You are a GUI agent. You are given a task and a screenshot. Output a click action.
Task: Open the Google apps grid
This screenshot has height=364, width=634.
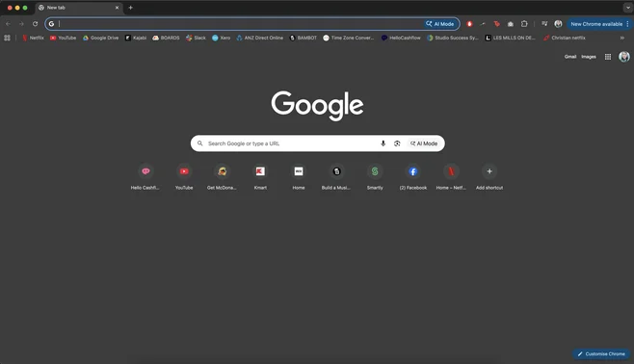(x=608, y=57)
